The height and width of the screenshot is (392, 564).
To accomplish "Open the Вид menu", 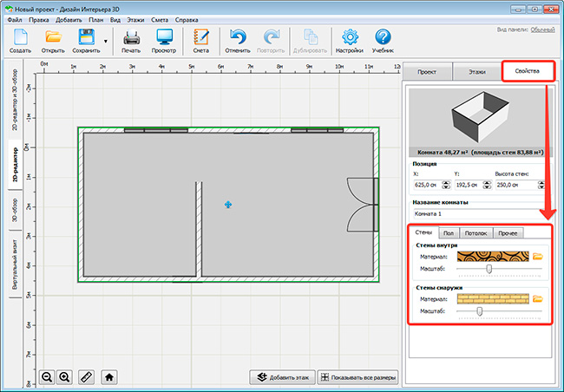I will 115,20.
